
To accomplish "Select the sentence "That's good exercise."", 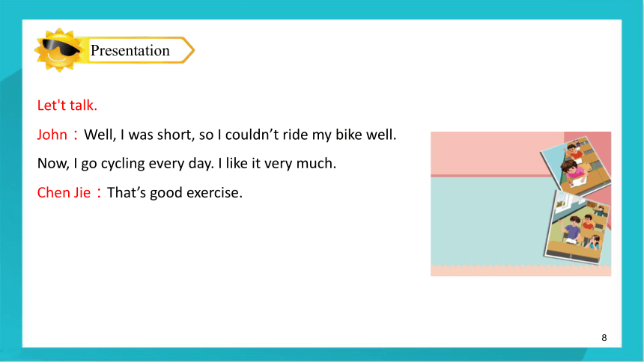I will (174, 192).
